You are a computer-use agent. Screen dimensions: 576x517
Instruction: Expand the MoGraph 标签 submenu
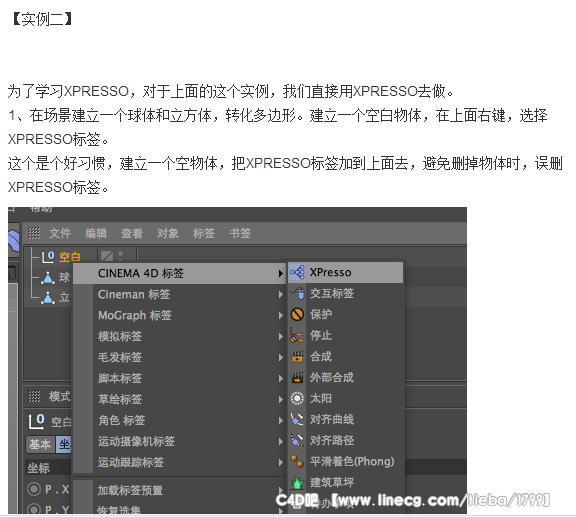179,315
